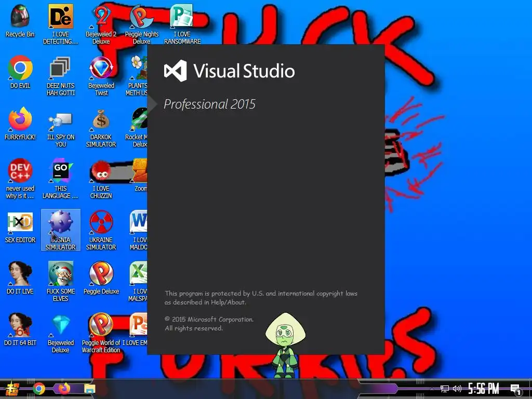This screenshot has height=399, width=532.
Task: Open the Start menu button on taskbar
Action: pos(12,389)
